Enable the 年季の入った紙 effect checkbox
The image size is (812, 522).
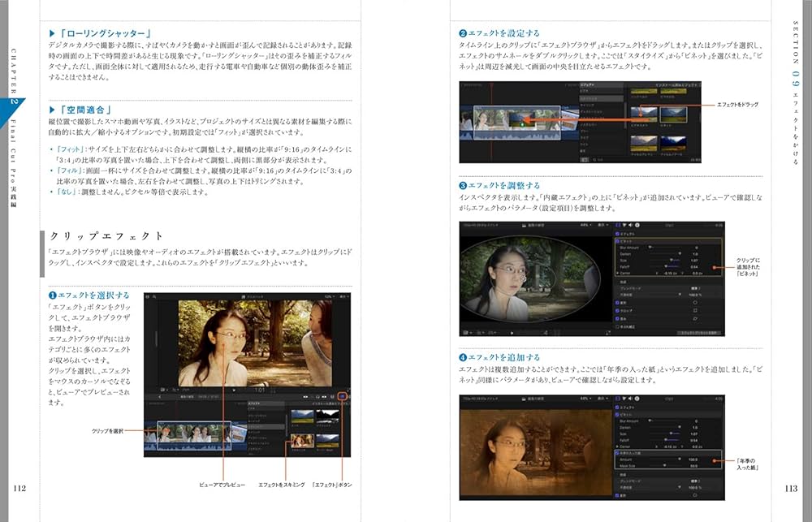(615, 454)
